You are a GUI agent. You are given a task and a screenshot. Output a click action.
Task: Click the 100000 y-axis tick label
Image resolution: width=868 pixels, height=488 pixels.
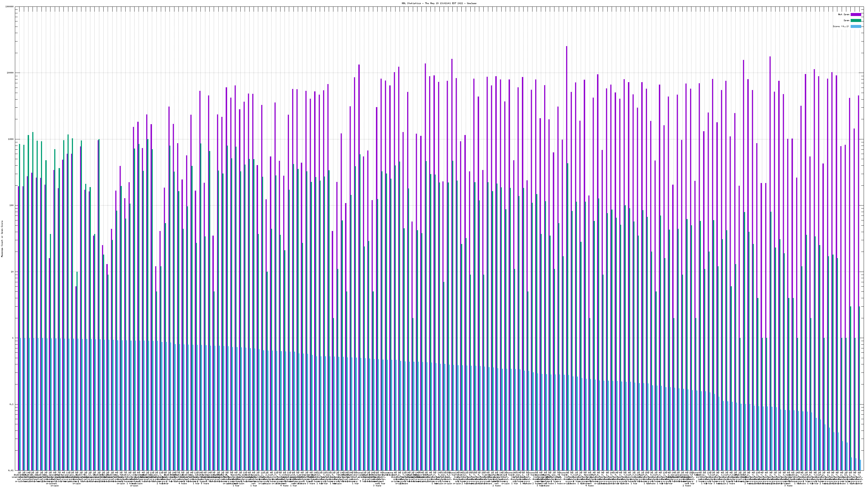pos(10,7)
